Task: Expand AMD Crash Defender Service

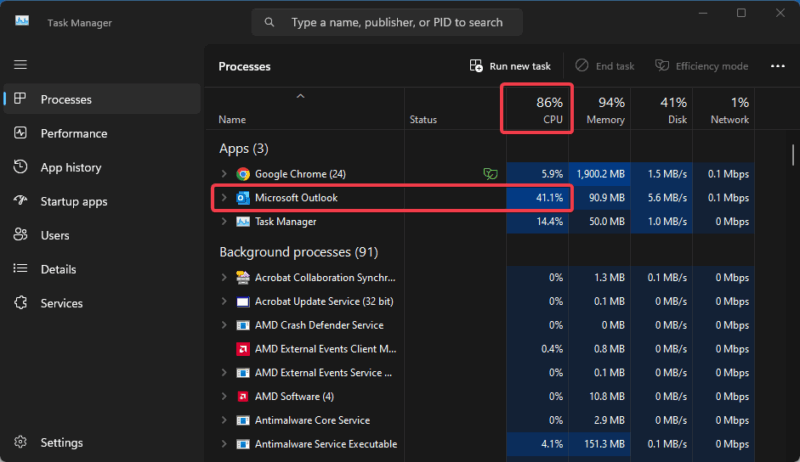Action: 224,325
